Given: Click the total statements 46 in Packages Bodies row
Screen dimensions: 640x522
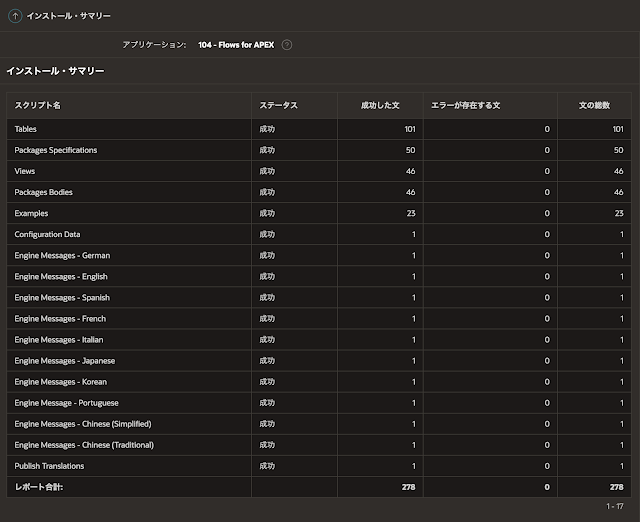Looking at the screenshot, I should pyautogui.click(x=619, y=192).
